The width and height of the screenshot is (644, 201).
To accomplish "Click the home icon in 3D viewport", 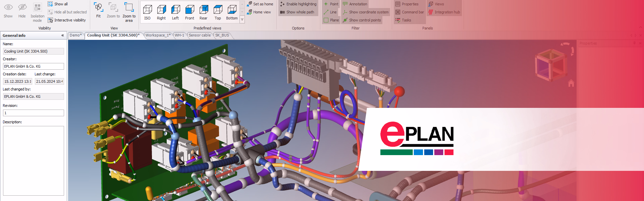I will (x=571, y=83).
